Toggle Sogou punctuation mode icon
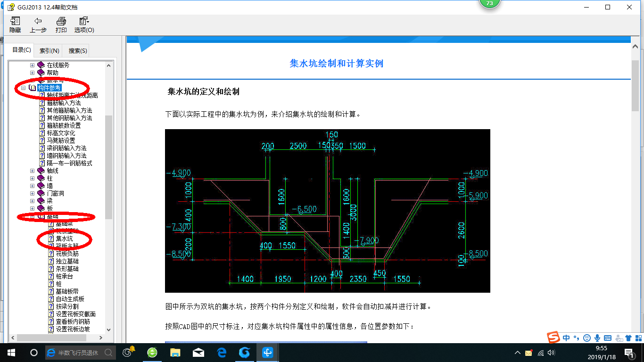 576,337
